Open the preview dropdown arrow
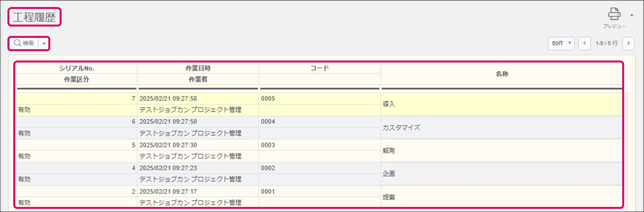 pyautogui.click(x=632, y=16)
